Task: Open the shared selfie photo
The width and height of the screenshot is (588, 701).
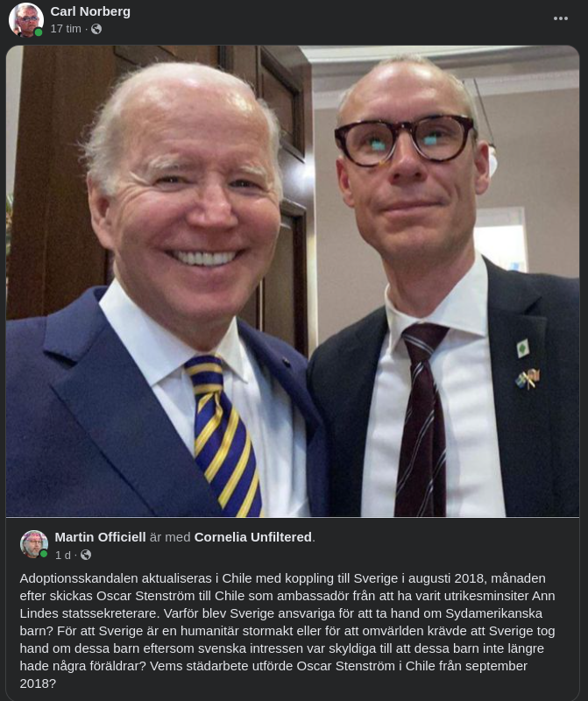Action: pos(293,280)
